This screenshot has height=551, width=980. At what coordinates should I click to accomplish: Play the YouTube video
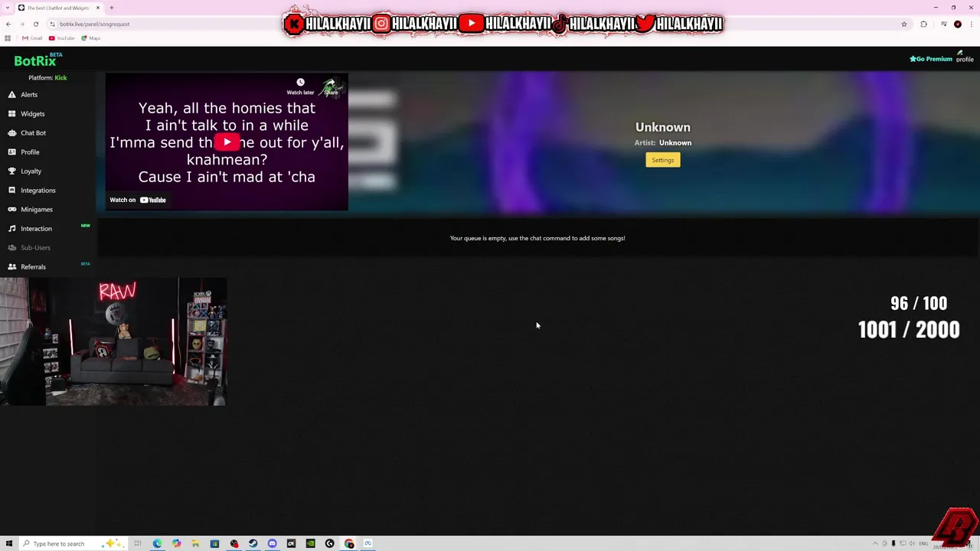click(227, 142)
